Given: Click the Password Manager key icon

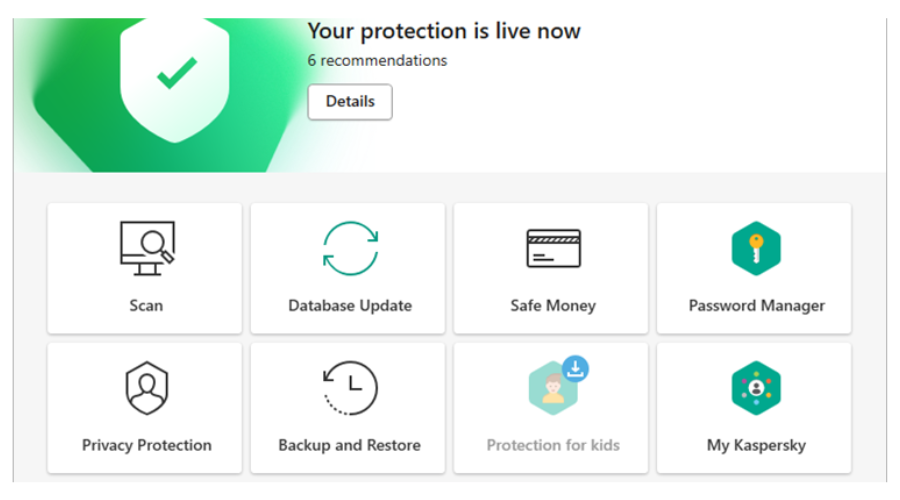Looking at the screenshot, I should pyautogui.click(x=756, y=248).
